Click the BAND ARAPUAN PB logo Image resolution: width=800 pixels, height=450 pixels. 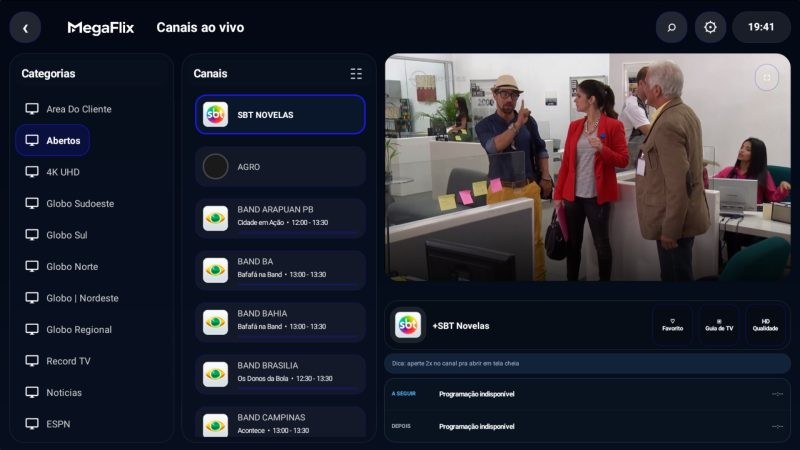pyautogui.click(x=215, y=218)
